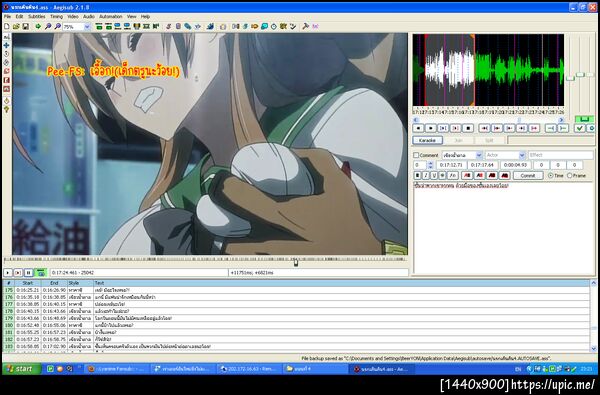This screenshot has width=600, height=395.
Task: Commit audio changes with green checkmark
Action: pyautogui.click(x=580, y=129)
